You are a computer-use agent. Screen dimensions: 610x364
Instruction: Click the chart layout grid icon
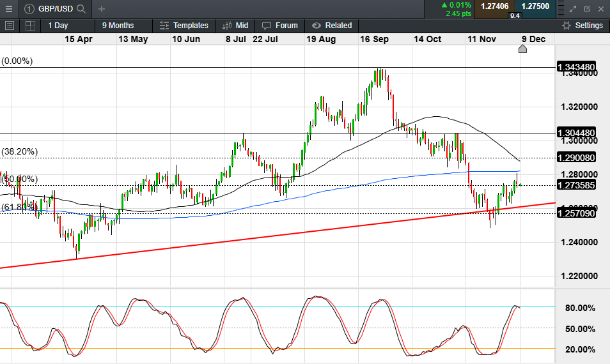[30, 26]
